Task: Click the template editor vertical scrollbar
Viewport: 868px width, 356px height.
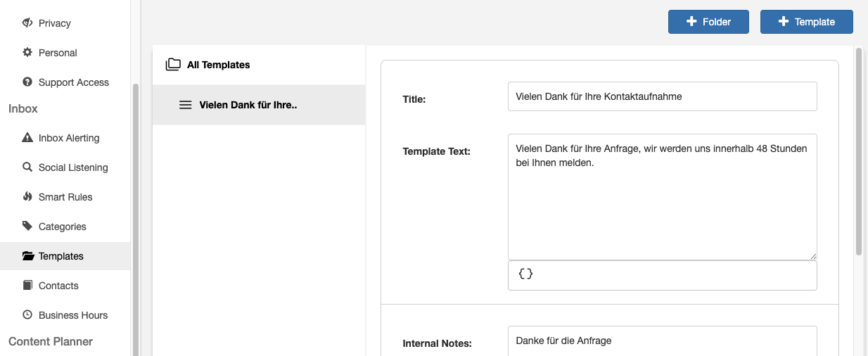Action: [x=858, y=151]
